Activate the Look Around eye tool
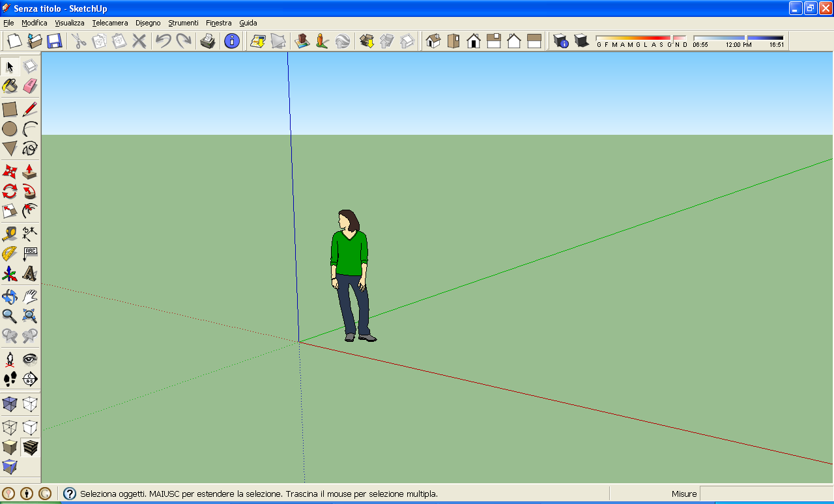The height and width of the screenshot is (504, 834). pos(30,359)
